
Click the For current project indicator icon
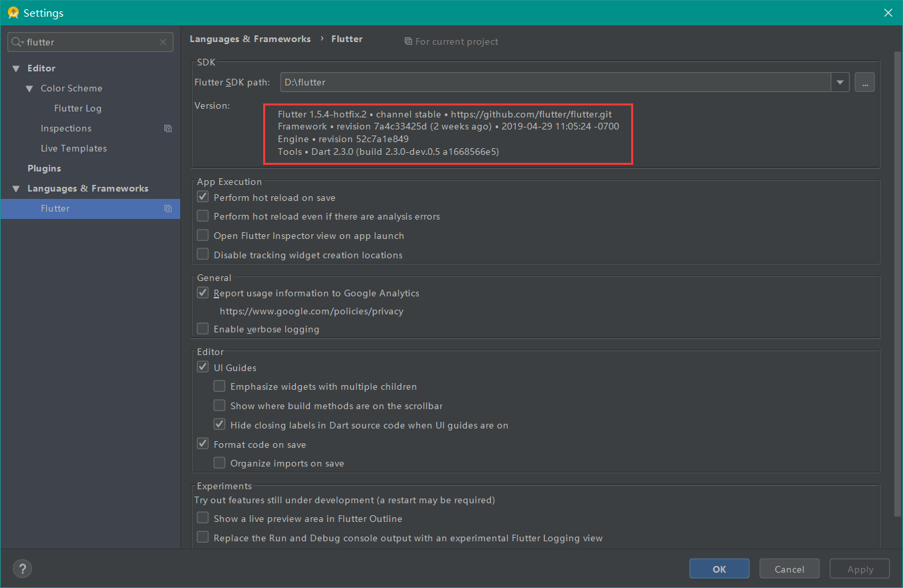coord(408,41)
